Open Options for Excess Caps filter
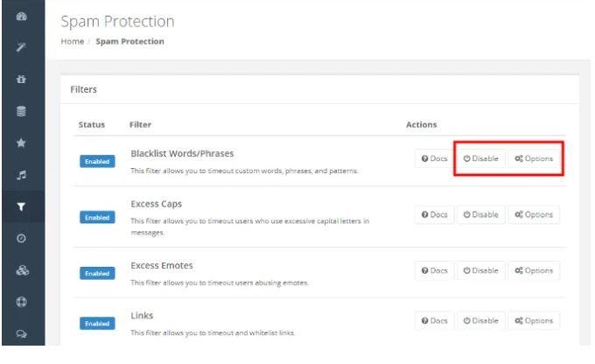The width and height of the screenshot is (595, 364). [x=534, y=215]
